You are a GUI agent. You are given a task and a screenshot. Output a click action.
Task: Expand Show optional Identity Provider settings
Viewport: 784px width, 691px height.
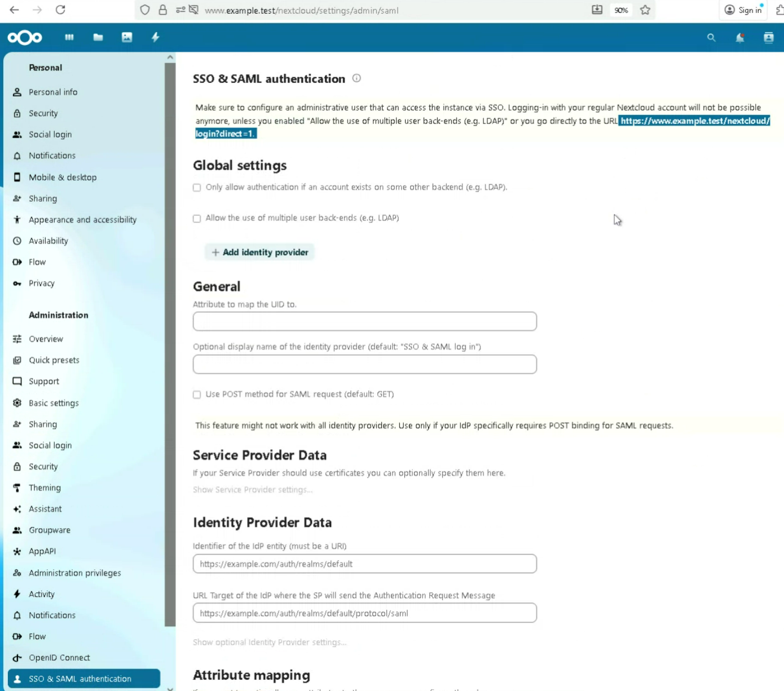point(270,642)
